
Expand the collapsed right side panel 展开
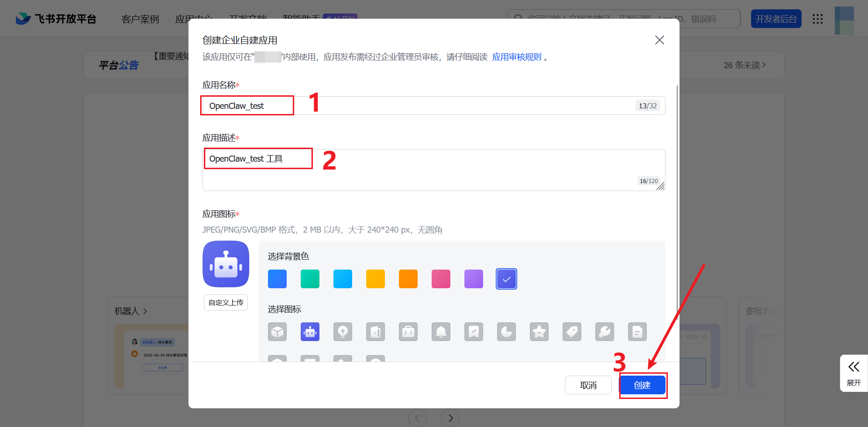point(854,373)
